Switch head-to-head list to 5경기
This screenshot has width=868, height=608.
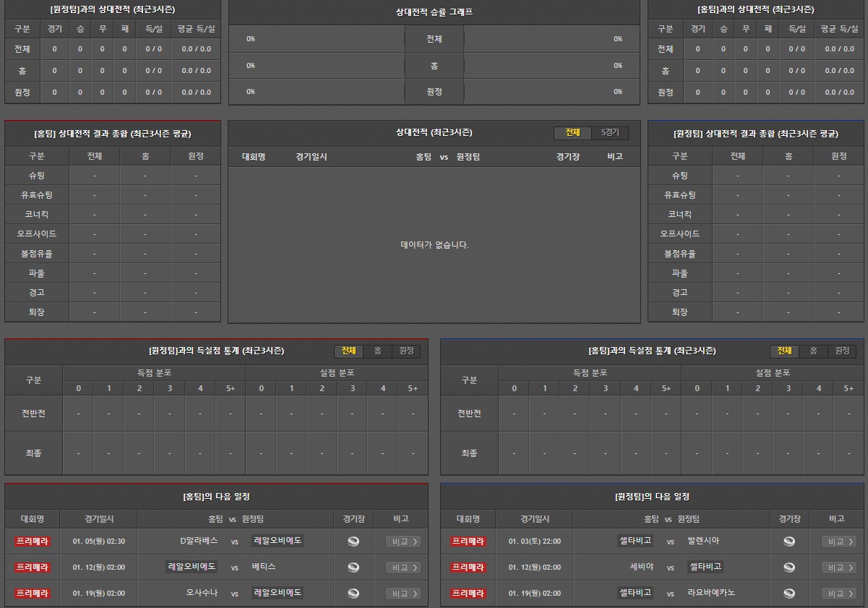click(x=610, y=133)
